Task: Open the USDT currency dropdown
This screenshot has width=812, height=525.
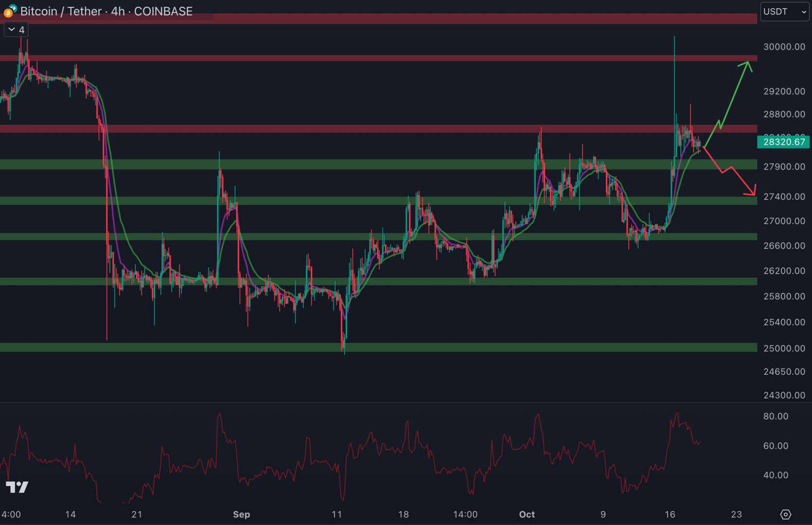Action: tap(784, 12)
